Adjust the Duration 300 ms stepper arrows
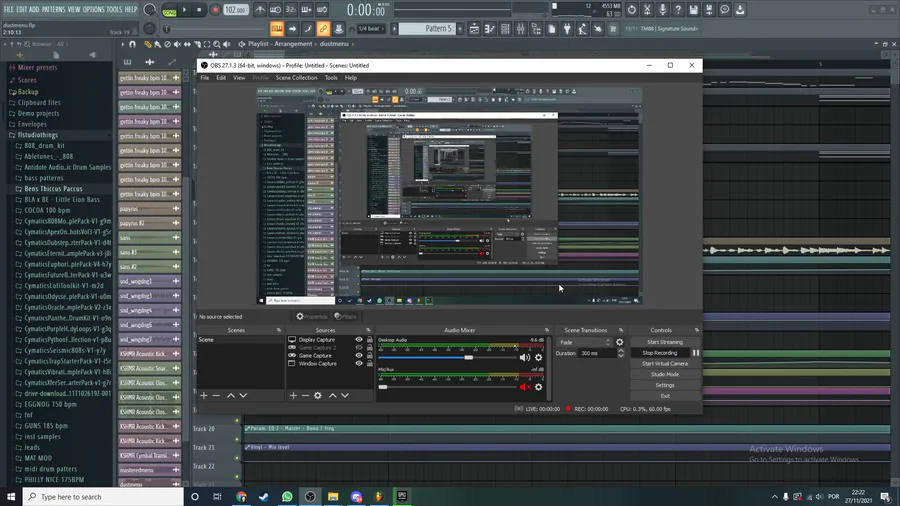Viewport: 900px width, 506px height. (620, 353)
